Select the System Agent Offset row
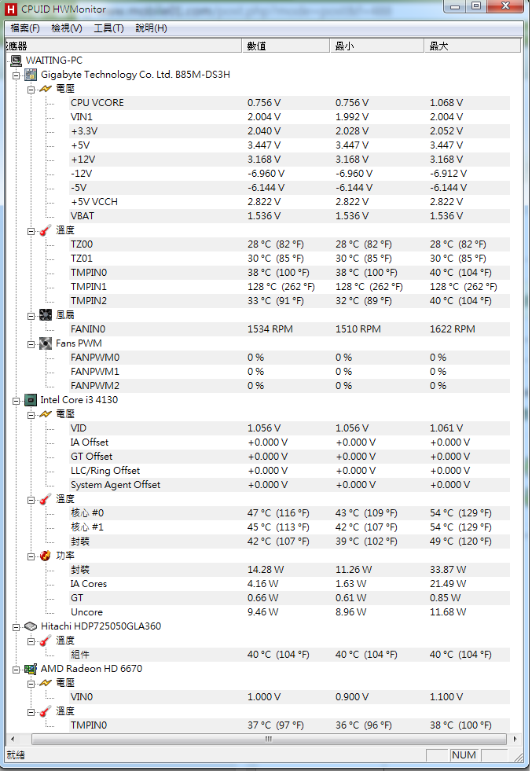This screenshot has width=532, height=771. tap(290, 485)
